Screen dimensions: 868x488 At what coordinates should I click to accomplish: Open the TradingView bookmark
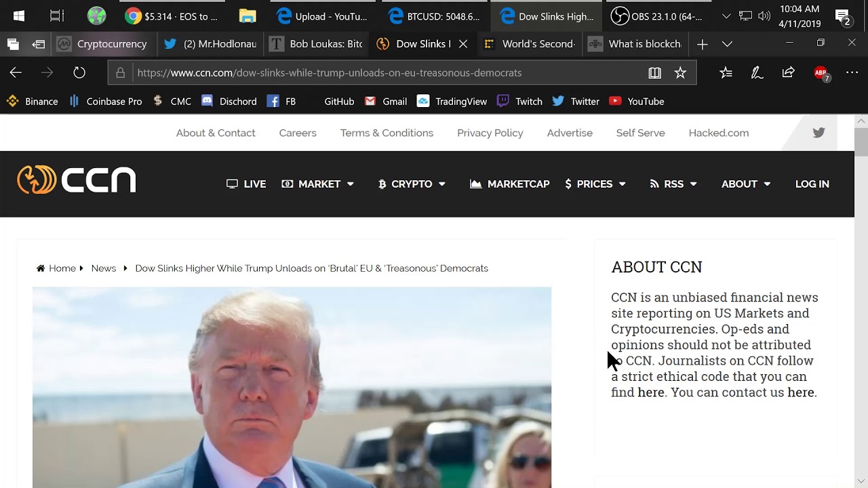tap(452, 101)
